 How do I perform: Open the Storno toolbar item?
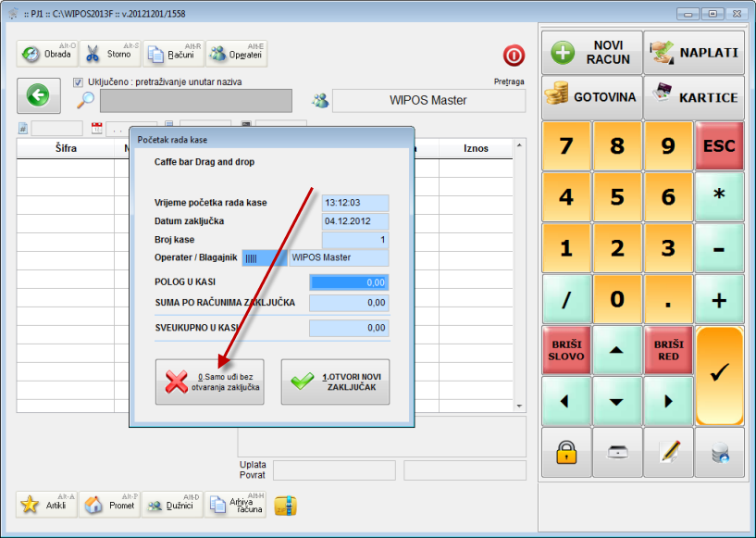click(x=109, y=54)
